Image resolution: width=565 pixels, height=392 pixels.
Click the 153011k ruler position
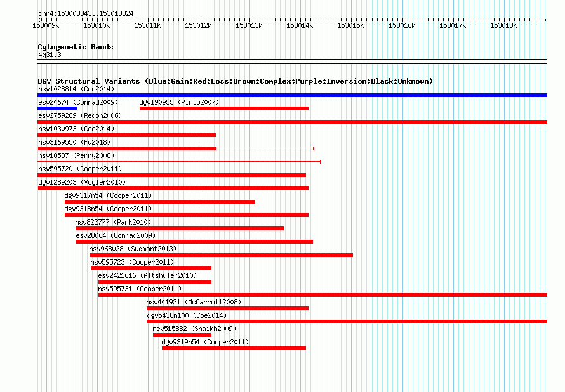[147, 25]
